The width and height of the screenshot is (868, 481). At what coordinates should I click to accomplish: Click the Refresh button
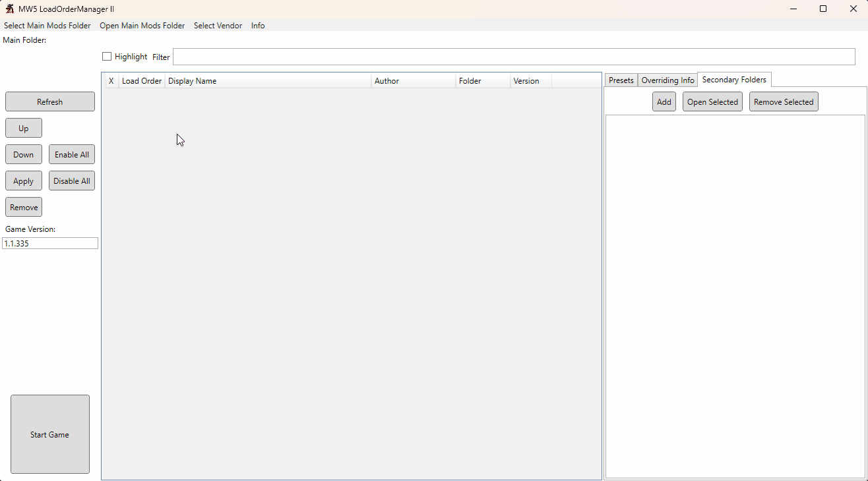[50, 101]
